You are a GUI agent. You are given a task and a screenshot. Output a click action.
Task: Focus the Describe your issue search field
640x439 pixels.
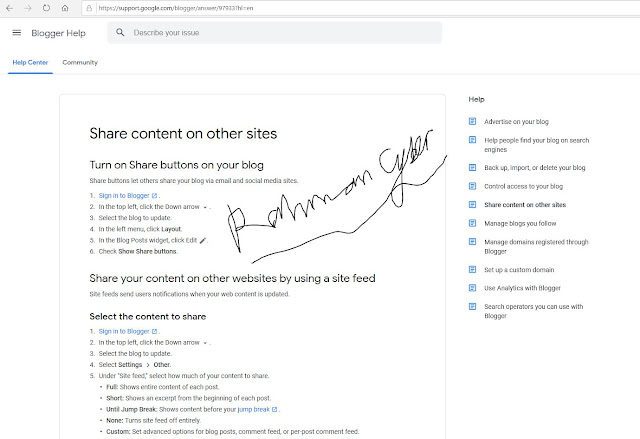coord(274,33)
